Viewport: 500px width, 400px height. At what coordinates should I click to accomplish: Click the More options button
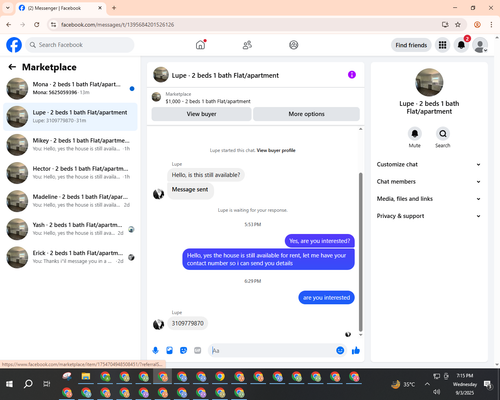pyautogui.click(x=306, y=114)
